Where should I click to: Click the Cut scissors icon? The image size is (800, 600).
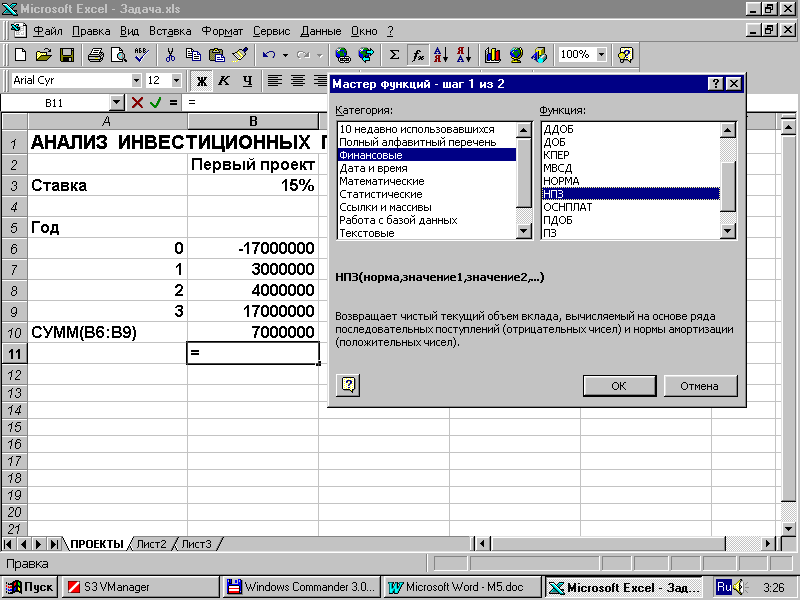click(x=170, y=55)
